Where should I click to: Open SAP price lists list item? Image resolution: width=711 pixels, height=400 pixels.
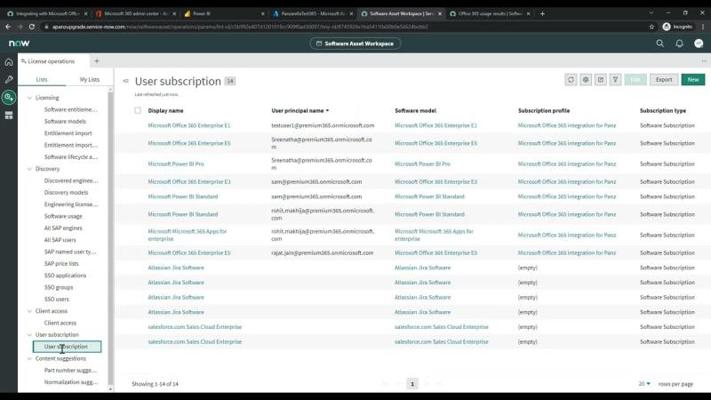tap(61, 263)
